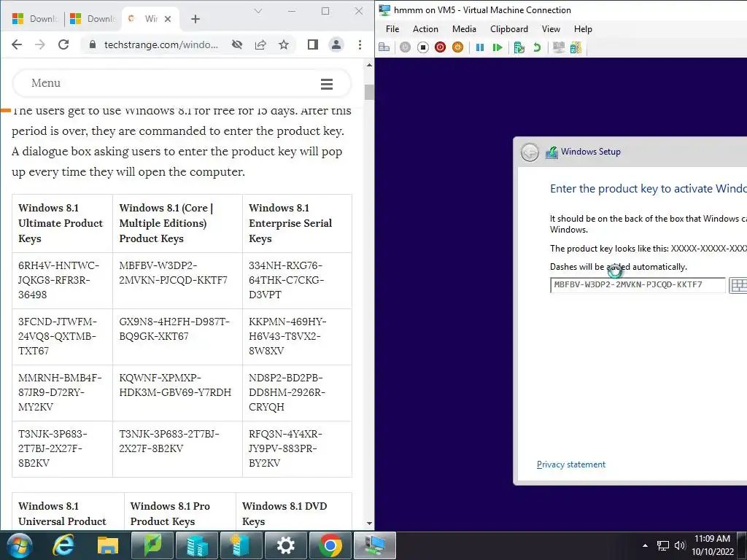Screen dimensions: 747x560
Task: Click the key 334NH-RXG76-64THK-C7CKG-D3VPT
Action: click(286, 280)
